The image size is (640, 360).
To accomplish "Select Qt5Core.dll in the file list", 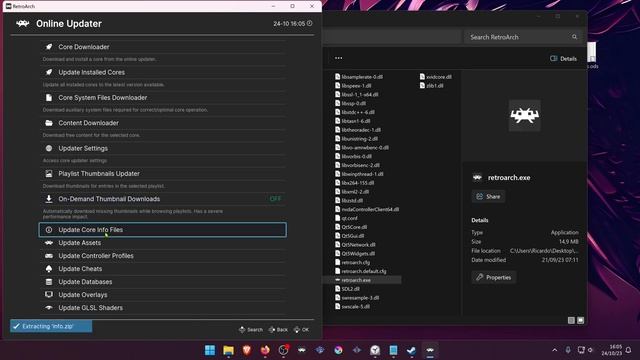I will tap(351, 227).
